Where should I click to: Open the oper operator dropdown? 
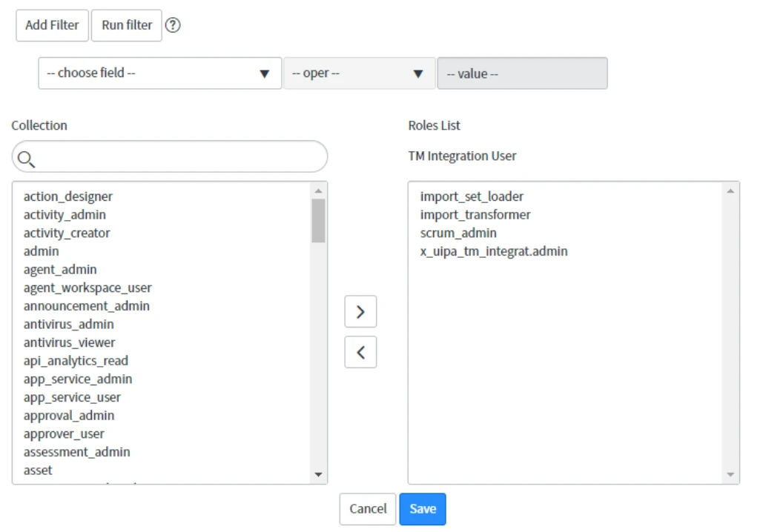(359, 73)
